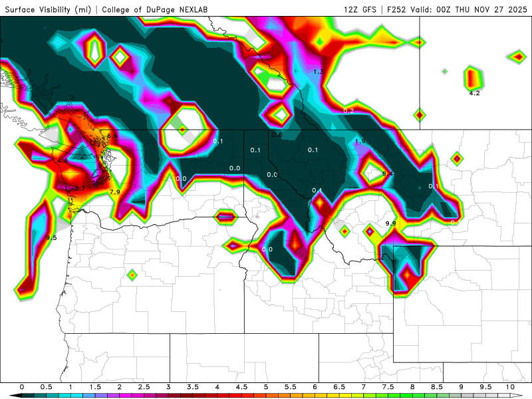
Task: Click the colorbar label '10'
Action: pos(510,387)
